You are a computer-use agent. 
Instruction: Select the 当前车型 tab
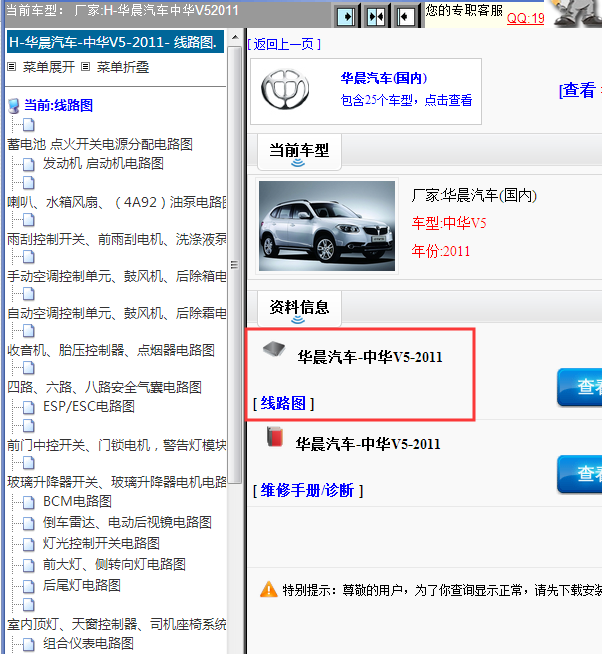(299, 152)
